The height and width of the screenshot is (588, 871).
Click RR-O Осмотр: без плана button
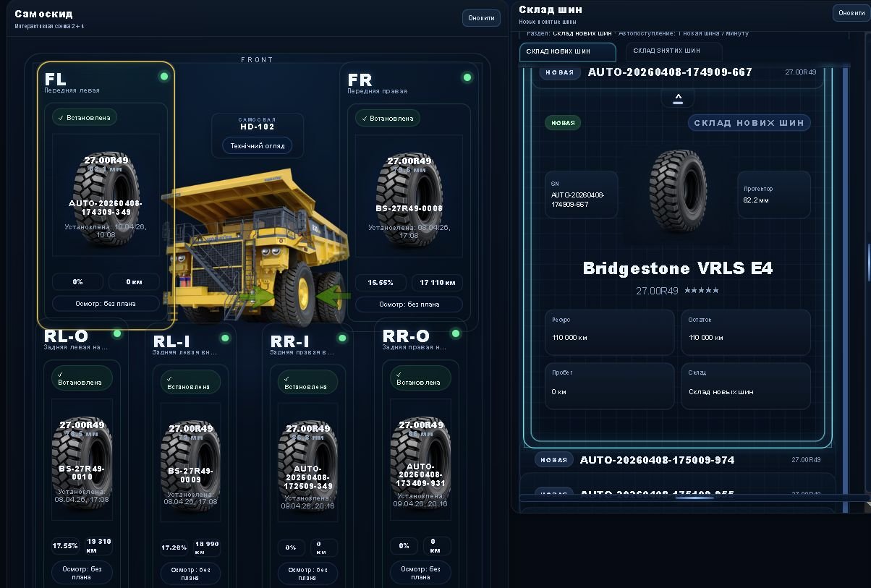[x=420, y=573]
